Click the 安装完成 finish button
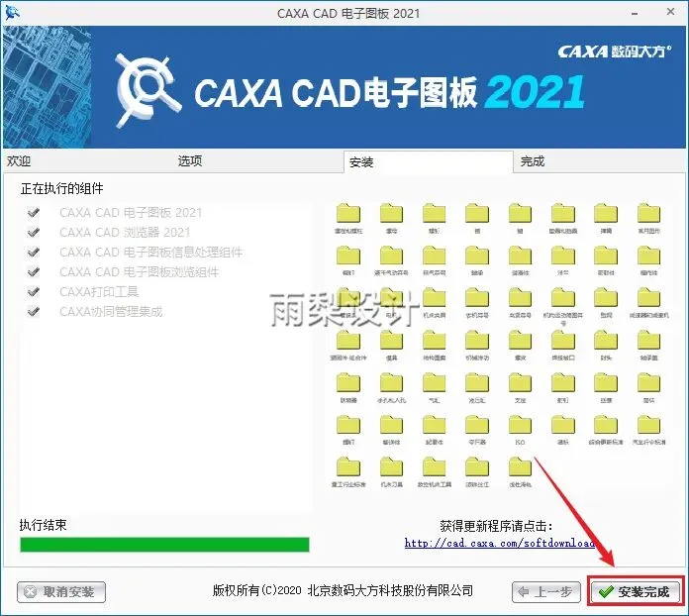This screenshot has width=689, height=616. click(636, 592)
